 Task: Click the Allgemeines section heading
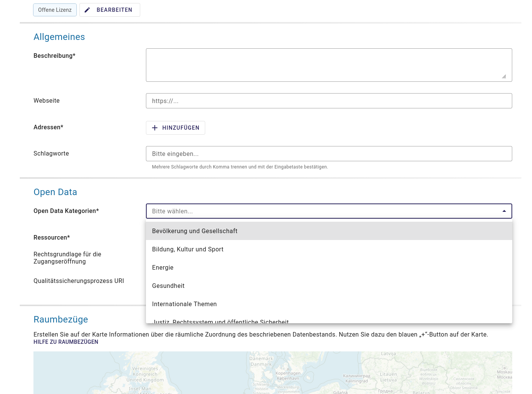[59, 37]
